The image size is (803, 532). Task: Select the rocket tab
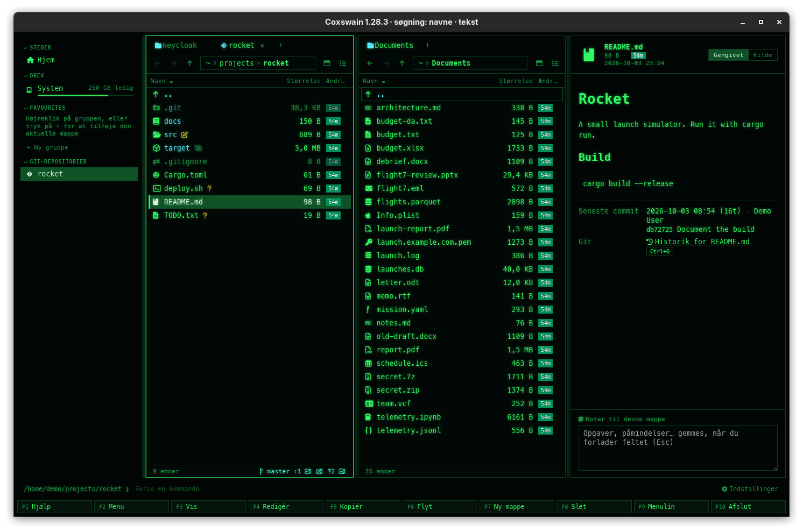pos(237,46)
